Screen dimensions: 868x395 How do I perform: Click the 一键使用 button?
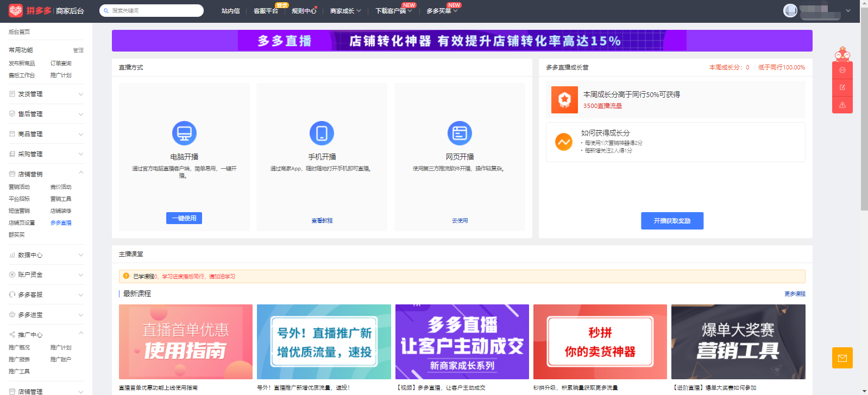(x=184, y=218)
